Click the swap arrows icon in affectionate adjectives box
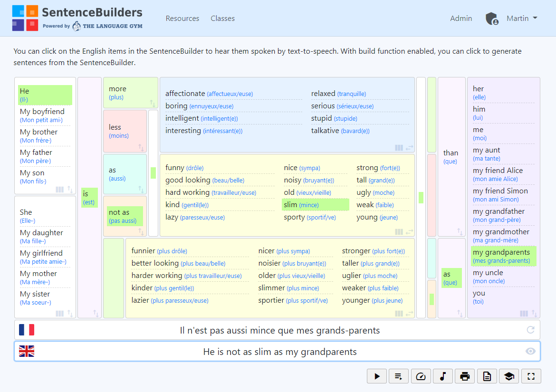Image resolution: width=556 pixels, height=392 pixels. pyautogui.click(x=410, y=148)
